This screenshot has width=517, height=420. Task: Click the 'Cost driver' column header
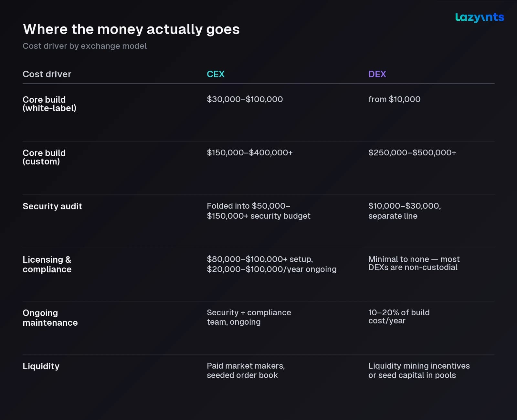(47, 74)
